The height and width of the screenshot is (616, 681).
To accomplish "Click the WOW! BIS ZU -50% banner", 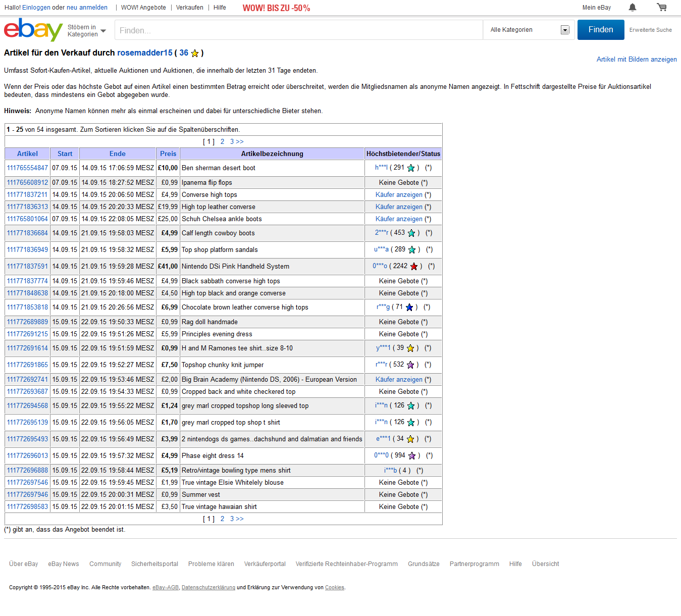I will coord(276,8).
